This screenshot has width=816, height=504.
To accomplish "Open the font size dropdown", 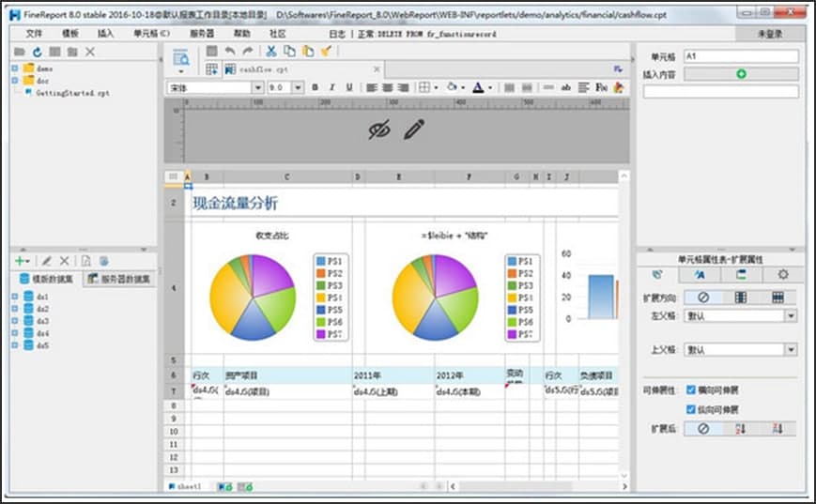I will click(298, 87).
